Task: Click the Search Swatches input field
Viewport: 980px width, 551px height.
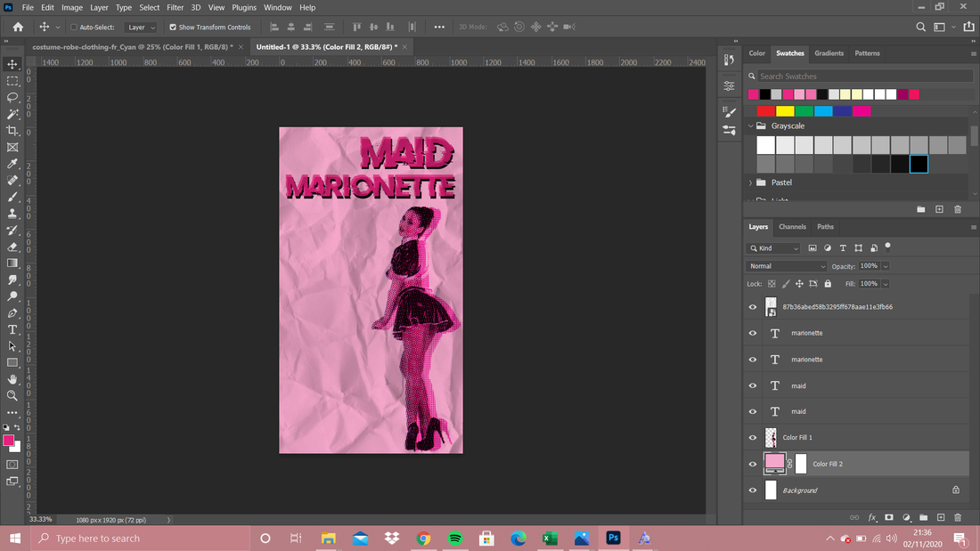Action: coord(864,77)
